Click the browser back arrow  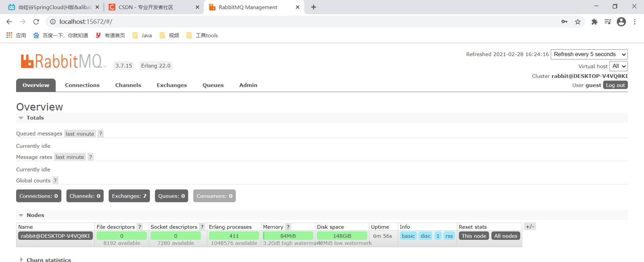coord(9,22)
